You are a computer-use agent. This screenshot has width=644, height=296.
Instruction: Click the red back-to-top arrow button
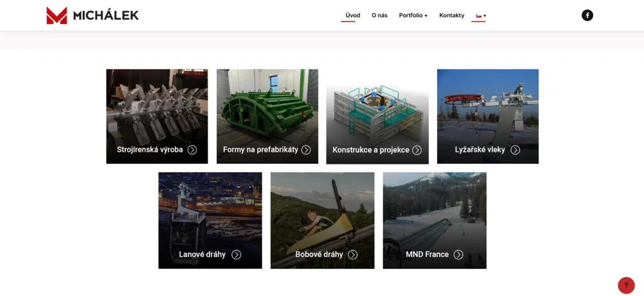pyautogui.click(x=626, y=285)
